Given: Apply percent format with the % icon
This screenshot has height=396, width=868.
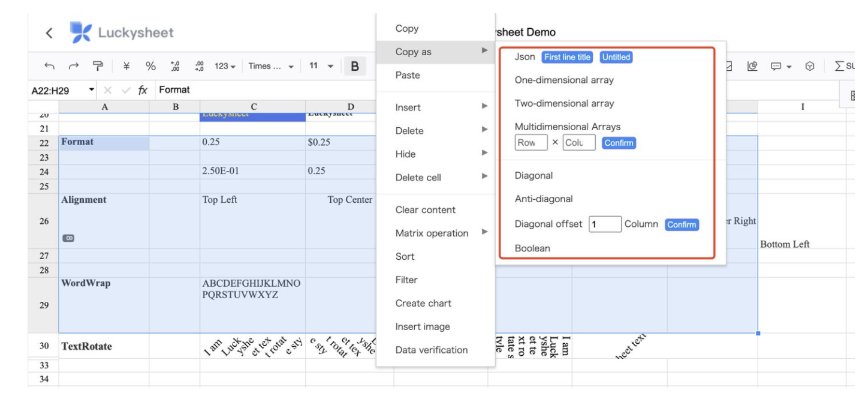Looking at the screenshot, I should pyautogui.click(x=150, y=66).
